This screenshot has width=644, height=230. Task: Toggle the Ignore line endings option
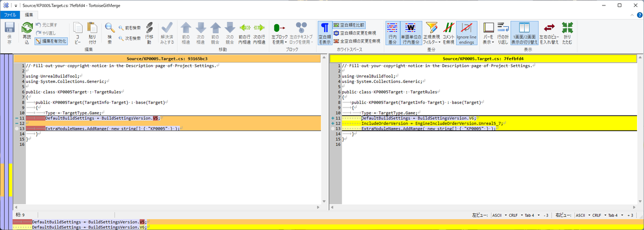[467, 32]
